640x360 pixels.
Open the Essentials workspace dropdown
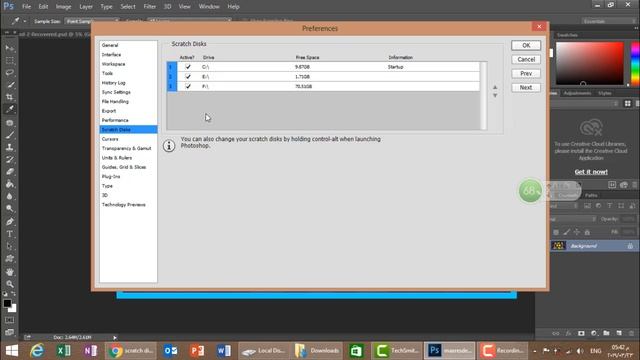pyautogui.click(x=608, y=21)
